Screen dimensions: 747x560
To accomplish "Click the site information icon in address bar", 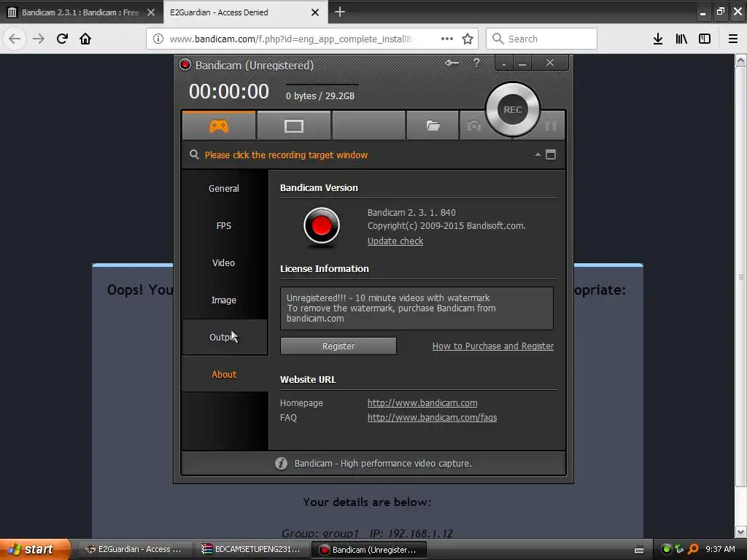I will click(158, 39).
